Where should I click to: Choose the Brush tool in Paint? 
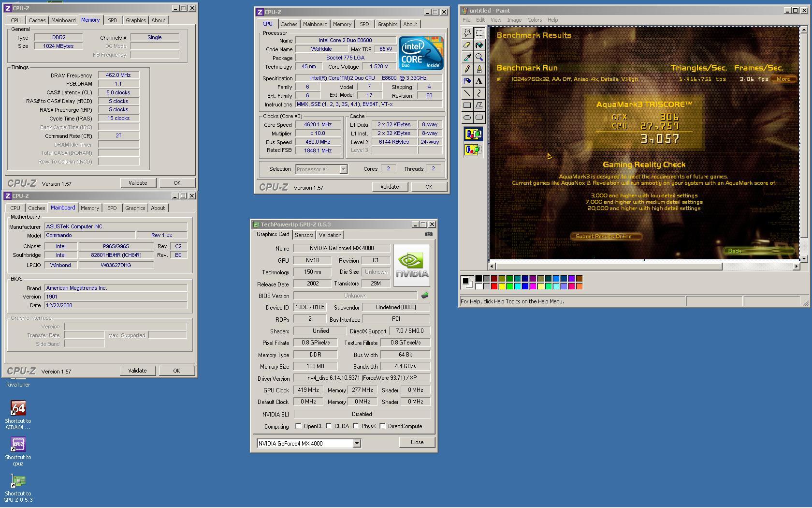(x=479, y=69)
